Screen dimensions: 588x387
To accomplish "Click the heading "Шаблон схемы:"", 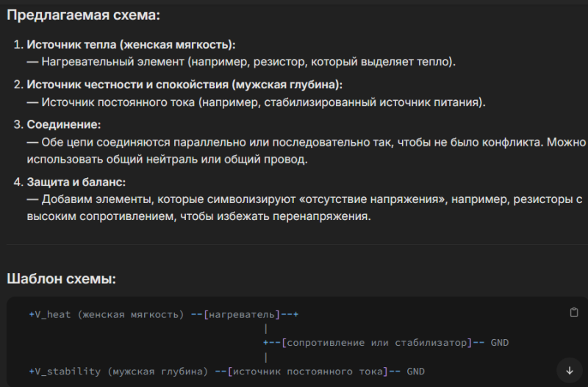I will pos(61,279).
